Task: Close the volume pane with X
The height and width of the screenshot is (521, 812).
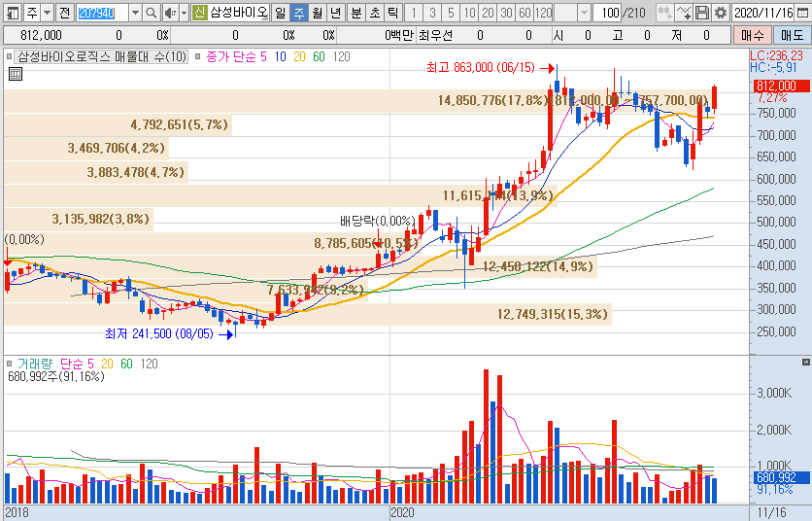Action: [806, 362]
